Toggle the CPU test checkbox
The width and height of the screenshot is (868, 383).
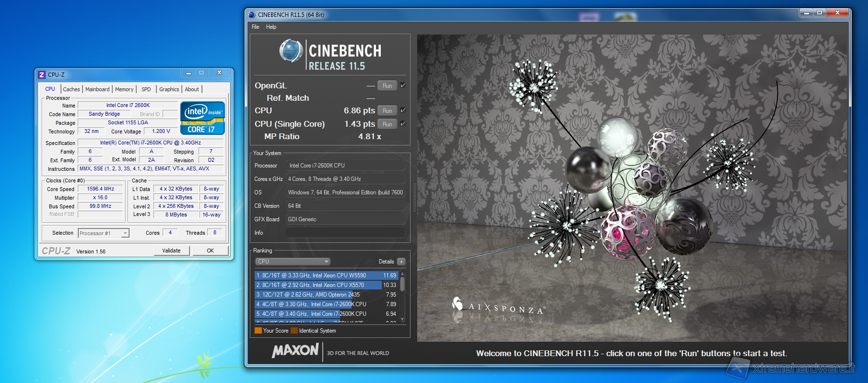tap(403, 110)
